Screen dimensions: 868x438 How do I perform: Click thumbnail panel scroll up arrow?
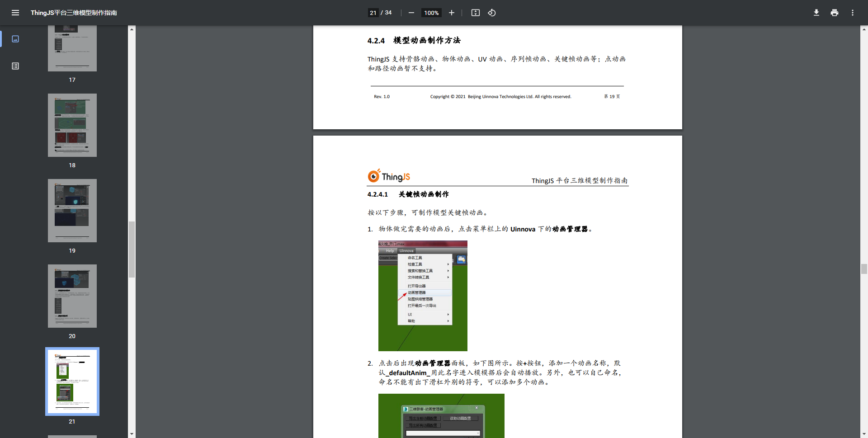132,29
